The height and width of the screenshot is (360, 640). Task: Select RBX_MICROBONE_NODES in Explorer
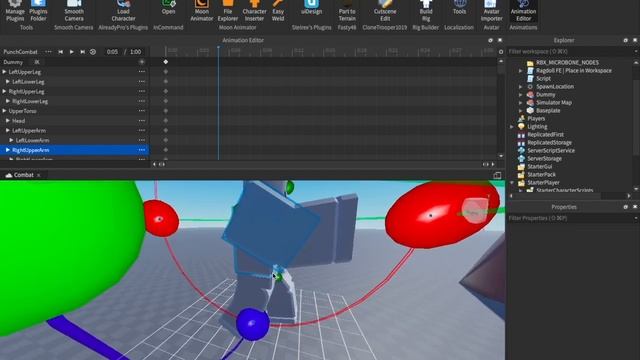567,62
